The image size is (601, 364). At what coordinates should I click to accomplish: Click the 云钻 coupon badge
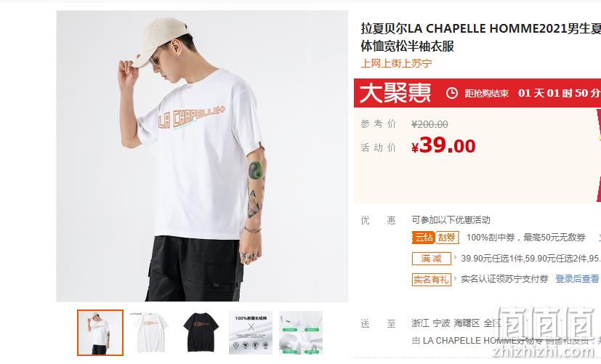423,238
